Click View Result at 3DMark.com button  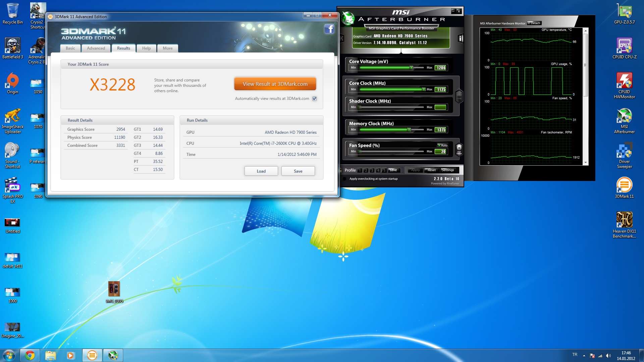point(275,84)
